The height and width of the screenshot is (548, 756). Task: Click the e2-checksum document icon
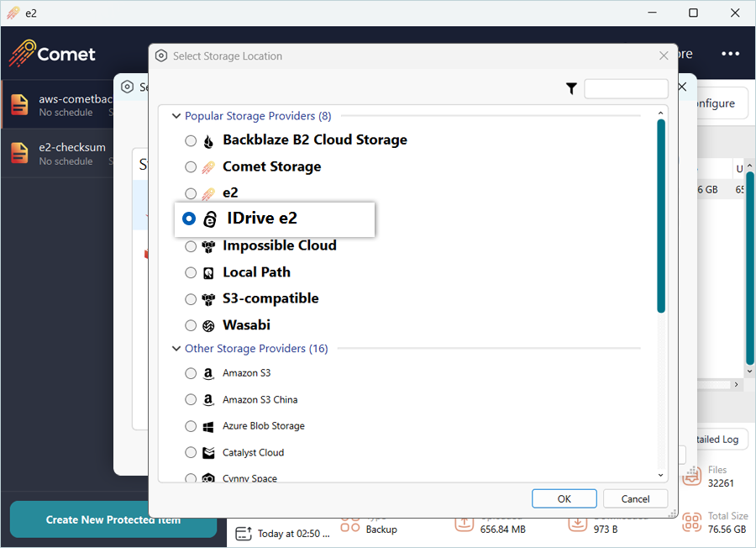pyautogui.click(x=20, y=153)
